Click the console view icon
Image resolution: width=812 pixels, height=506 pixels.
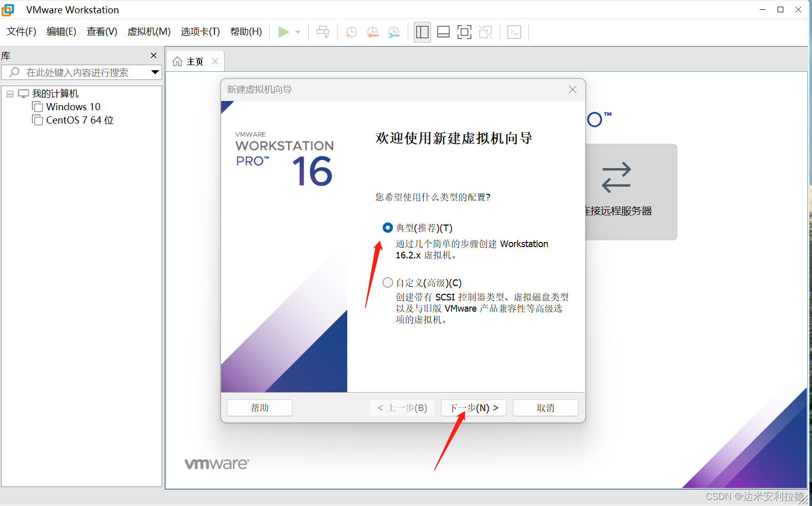[x=514, y=32]
